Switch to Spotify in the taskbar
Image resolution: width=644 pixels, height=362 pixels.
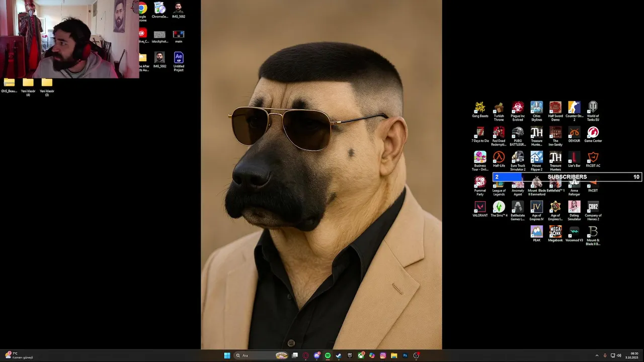point(328,355)
